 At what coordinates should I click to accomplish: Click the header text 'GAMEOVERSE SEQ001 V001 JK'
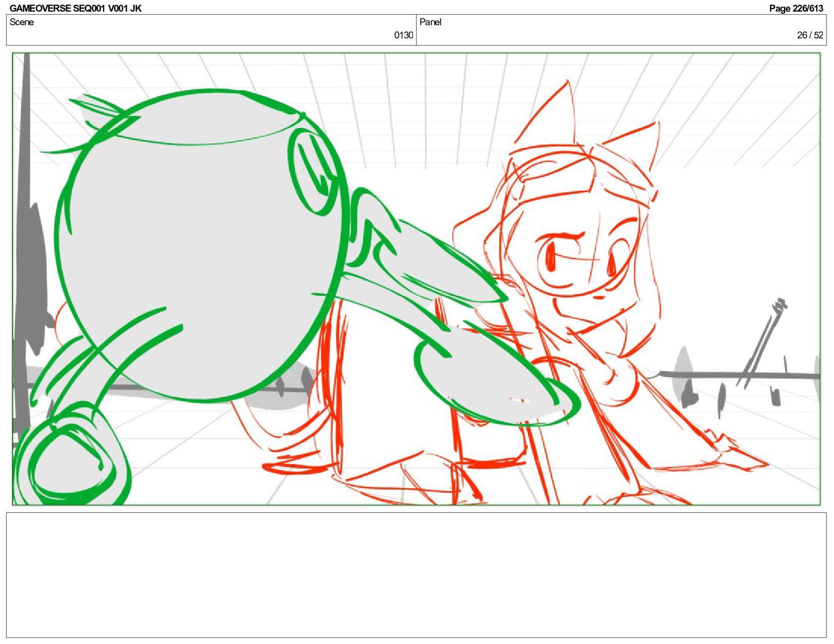pyautogui.click(x=75, y=8)
